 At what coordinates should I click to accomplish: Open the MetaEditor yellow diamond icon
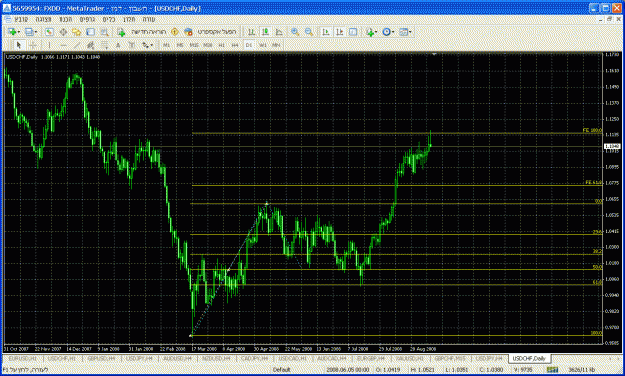pos(174,32)
